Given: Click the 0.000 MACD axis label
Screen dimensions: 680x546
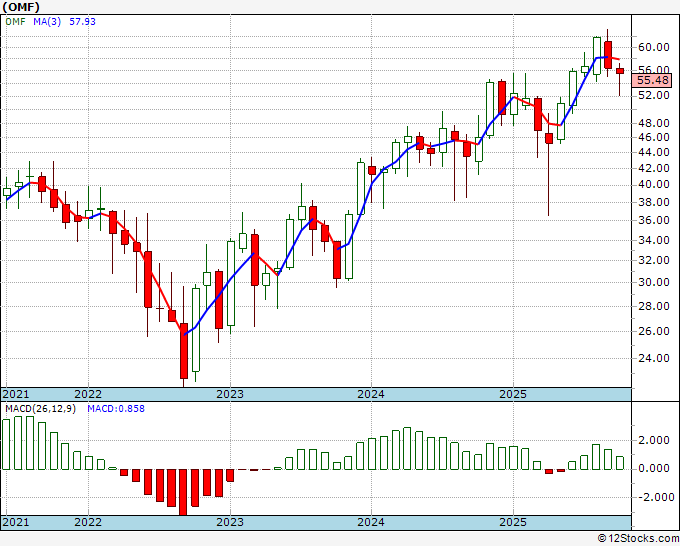Looking at the screenshot, I should [x=656, y=469].
